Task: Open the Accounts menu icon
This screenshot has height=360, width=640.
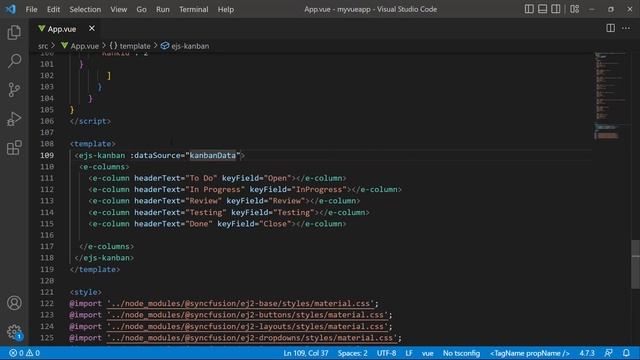Action: [14, 303]
